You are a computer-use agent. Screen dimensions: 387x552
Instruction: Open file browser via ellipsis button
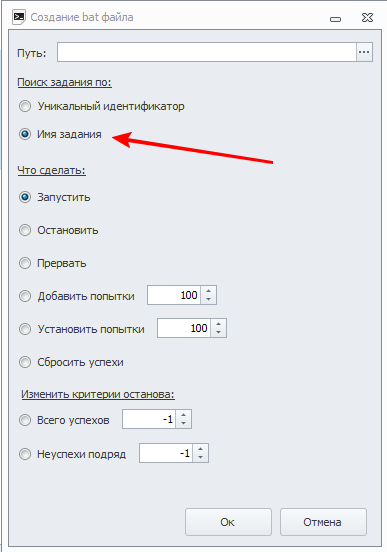[364, 52]
